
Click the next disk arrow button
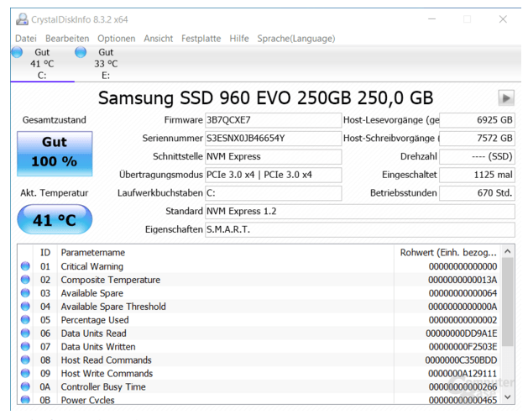(506, 98)
